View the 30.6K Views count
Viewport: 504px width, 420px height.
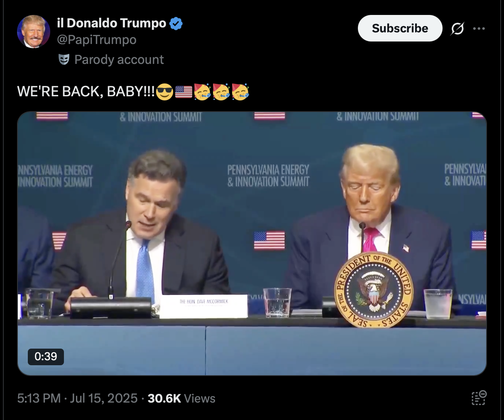pyautogui.click(x=181, y=398)
